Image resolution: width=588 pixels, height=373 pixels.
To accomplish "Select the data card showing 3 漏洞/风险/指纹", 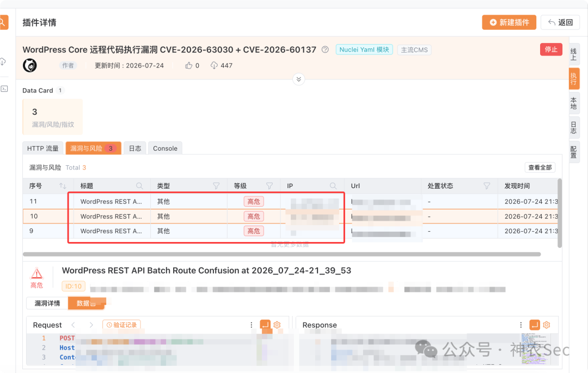I will (x=52, y=116).
